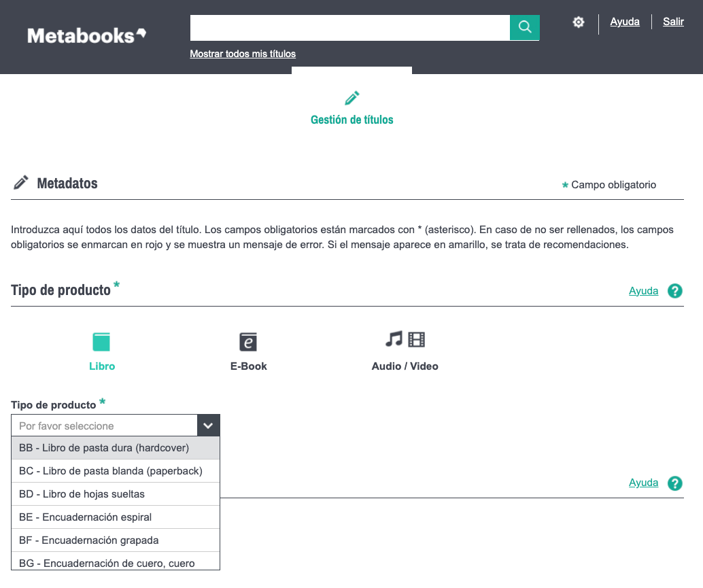The image size is (703, 588).
Task: Click Salir to log out
Action: pos(673,22)
